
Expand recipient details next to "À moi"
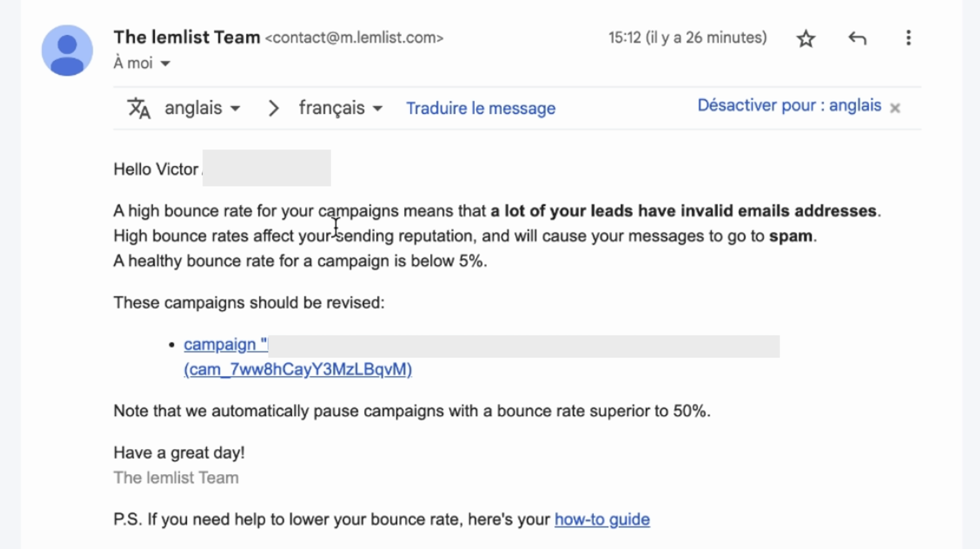pyautogui.click(x=166, y=64)
